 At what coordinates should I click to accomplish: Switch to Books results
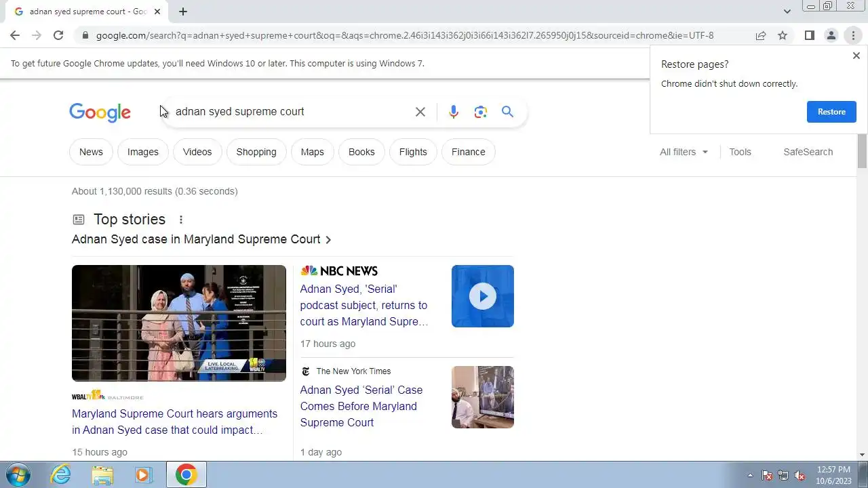click(361, 152)
